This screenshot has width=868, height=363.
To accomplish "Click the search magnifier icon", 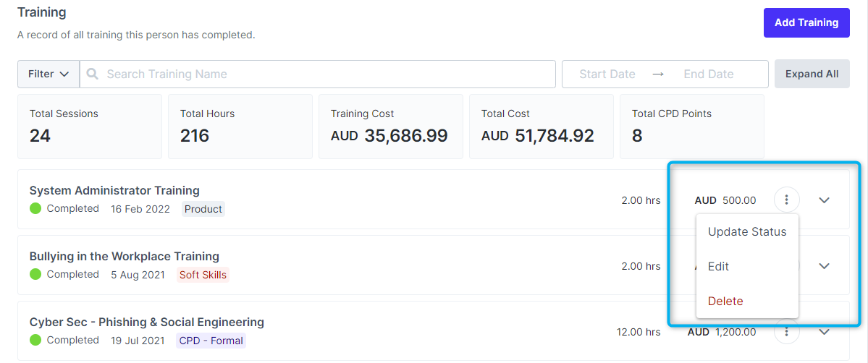I will (x=93, y=74).
